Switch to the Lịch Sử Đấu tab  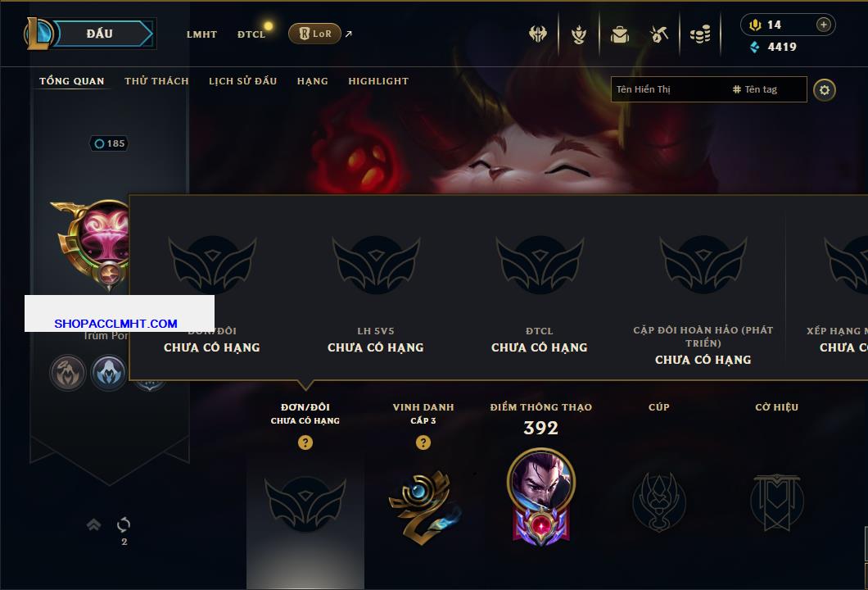click(x=242, y=81)
